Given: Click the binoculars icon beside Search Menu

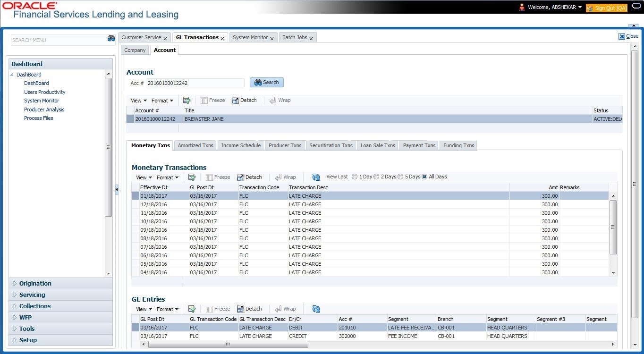Looking at the screenshot, I should pyautogui.click(x=111, y=39).
